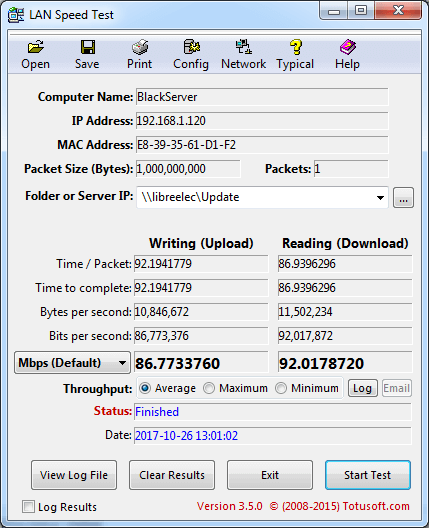This screenshot has width=429, height=528.
Task: Open the Mbps (Default) units dropdown
Action: pos(72,363)
